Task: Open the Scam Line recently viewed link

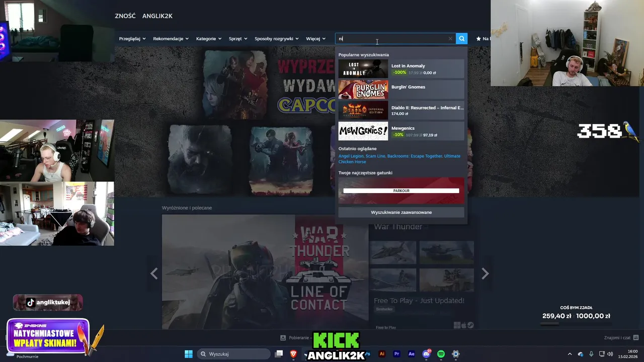Action: [x=376, y=156]
